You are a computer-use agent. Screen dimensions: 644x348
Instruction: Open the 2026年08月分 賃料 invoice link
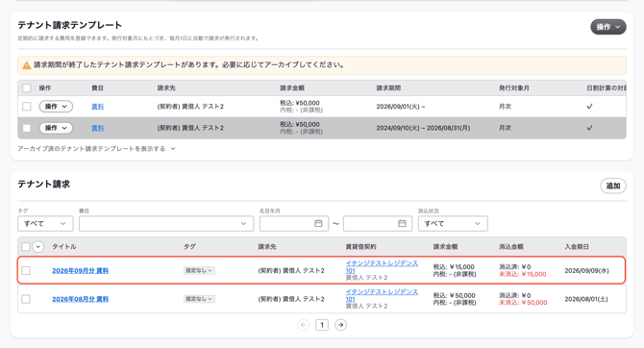[80, 299]
